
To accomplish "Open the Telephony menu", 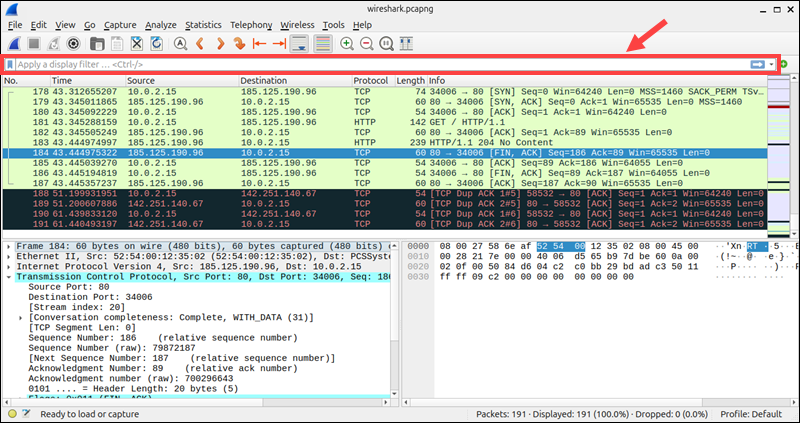I will point(251,25).
